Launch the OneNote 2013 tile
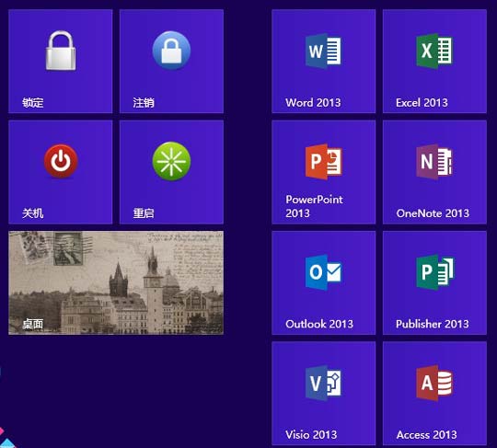This screenshot has height=448, width=497. click(434, 172)
